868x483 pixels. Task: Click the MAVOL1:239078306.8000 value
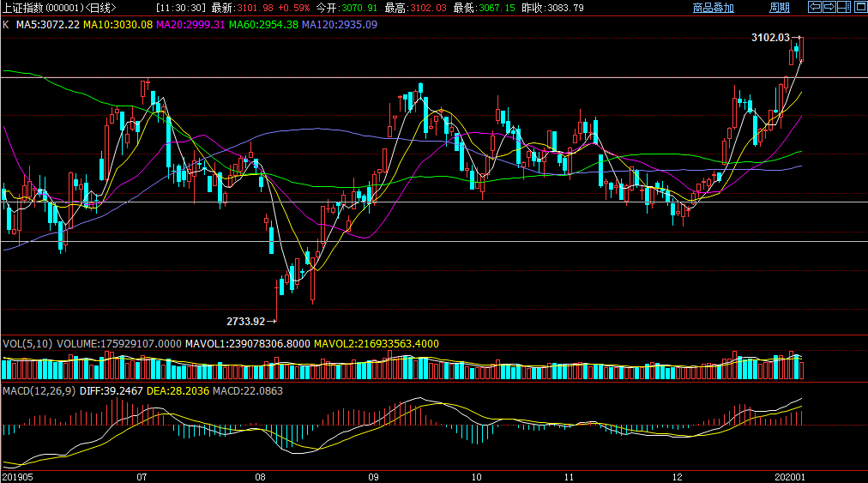point(247,344)
